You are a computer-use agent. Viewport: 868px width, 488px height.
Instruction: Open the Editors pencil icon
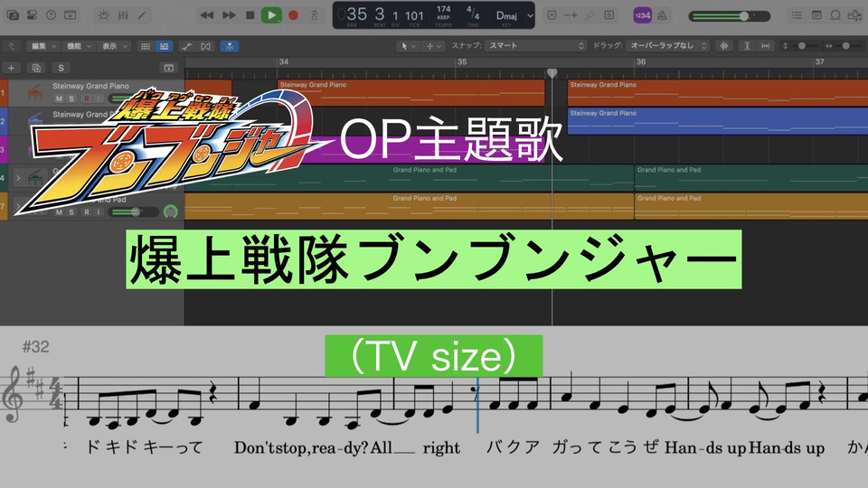click(x=142, y=15)
